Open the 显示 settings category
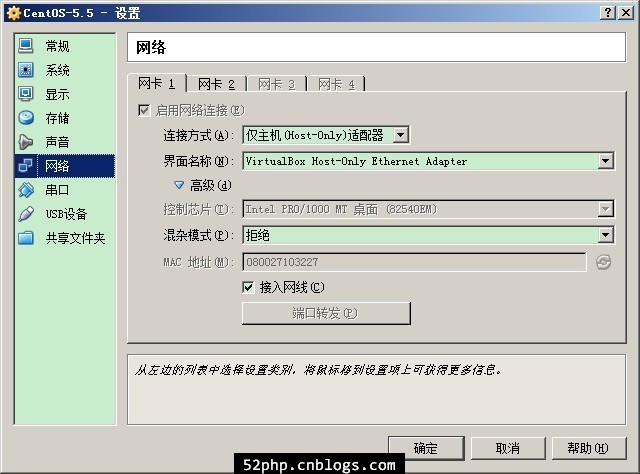This screenshot has height=474, width=640. [64, 94]
